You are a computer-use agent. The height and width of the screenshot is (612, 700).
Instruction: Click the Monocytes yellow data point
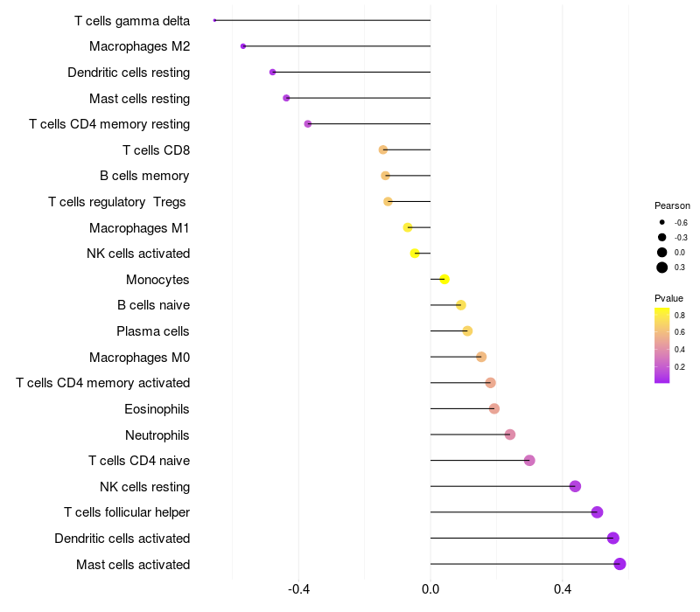coord(444,279)
